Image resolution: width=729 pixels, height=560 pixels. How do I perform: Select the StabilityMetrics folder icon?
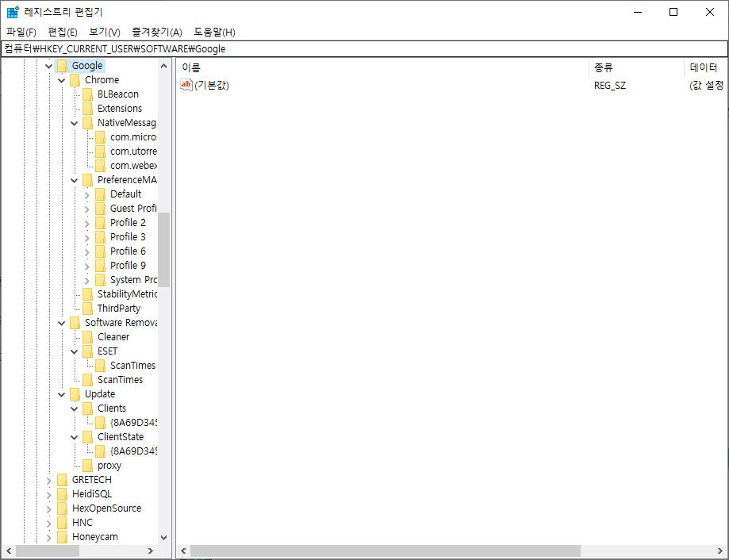pyautogui.click(x=87, y=294)
